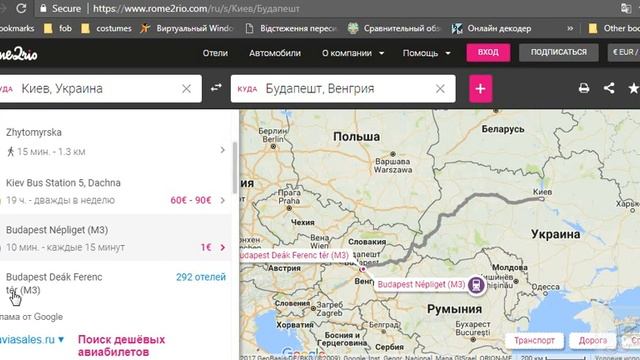Expand the 1€ metro segment arrow
Viewport: 640px width, 360px height.
click(222, 247)
